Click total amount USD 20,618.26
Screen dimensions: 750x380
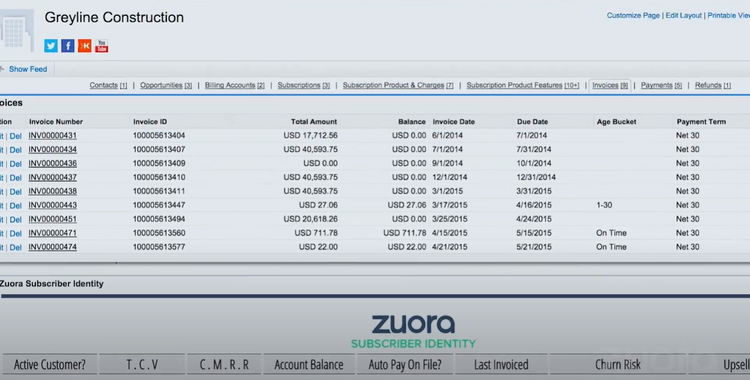click(x=310, y=219)
